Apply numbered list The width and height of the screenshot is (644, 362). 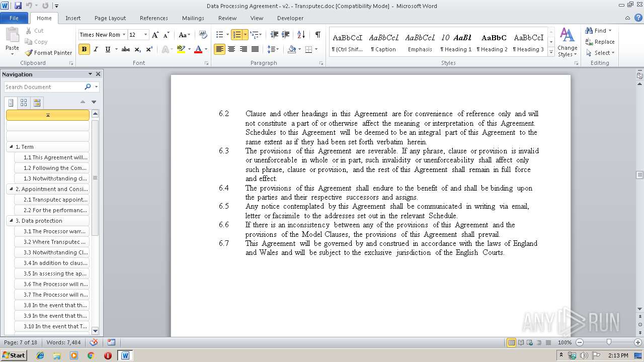pos(236,35)
